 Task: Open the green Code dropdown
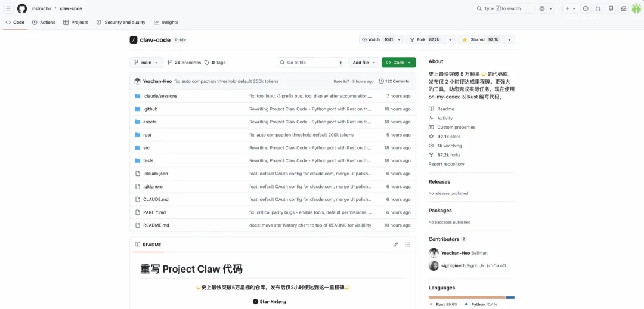click(398, 63)
